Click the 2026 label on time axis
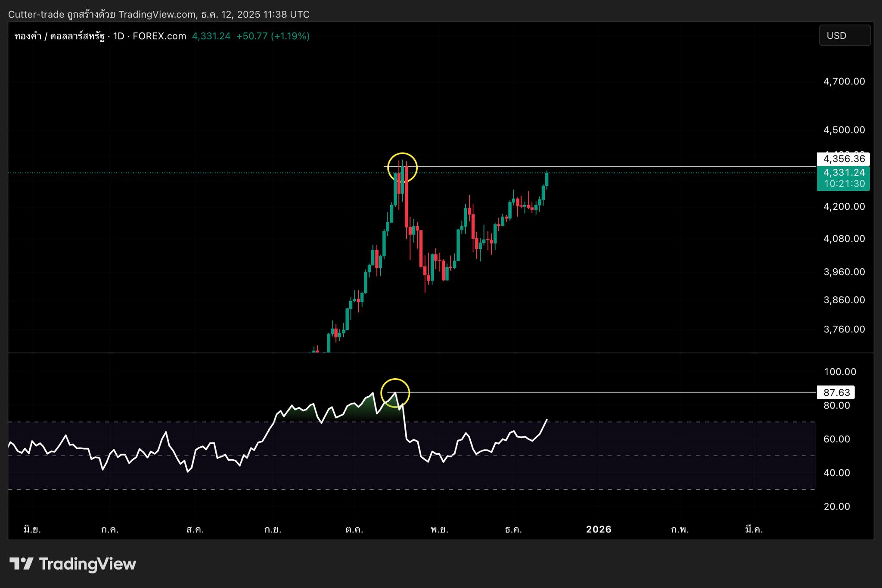The height and width of the screenshot is (588, 882). pyautogui.click(x=599, y=529)
